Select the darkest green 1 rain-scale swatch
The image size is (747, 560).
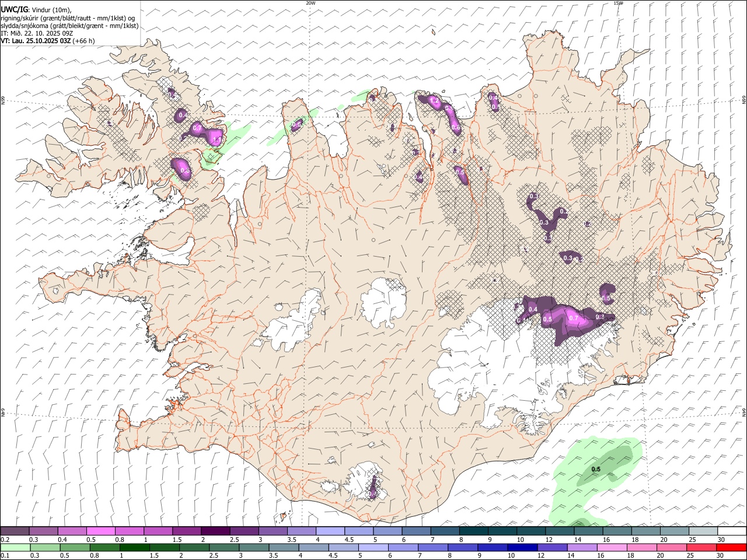[x=134, y=547]
